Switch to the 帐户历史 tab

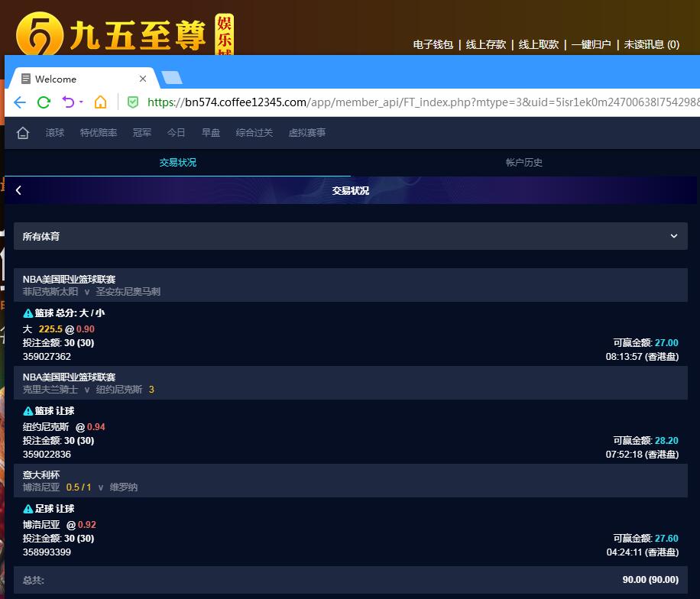tap(524, 163)
